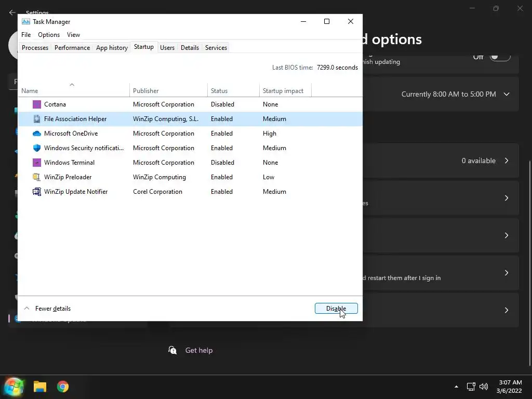Switch to the Details tab
The image size is (532, 399).
[x=190, y=48]
